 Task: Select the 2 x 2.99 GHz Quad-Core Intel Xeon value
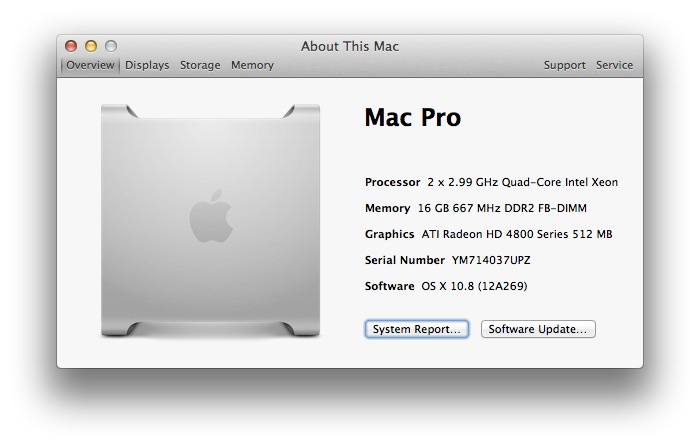coord(522,182)
